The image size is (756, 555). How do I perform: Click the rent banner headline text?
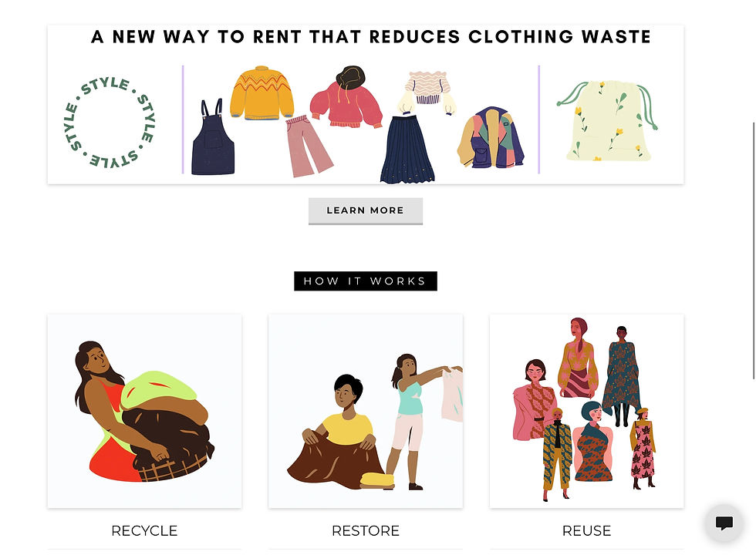tap(371, 37)
